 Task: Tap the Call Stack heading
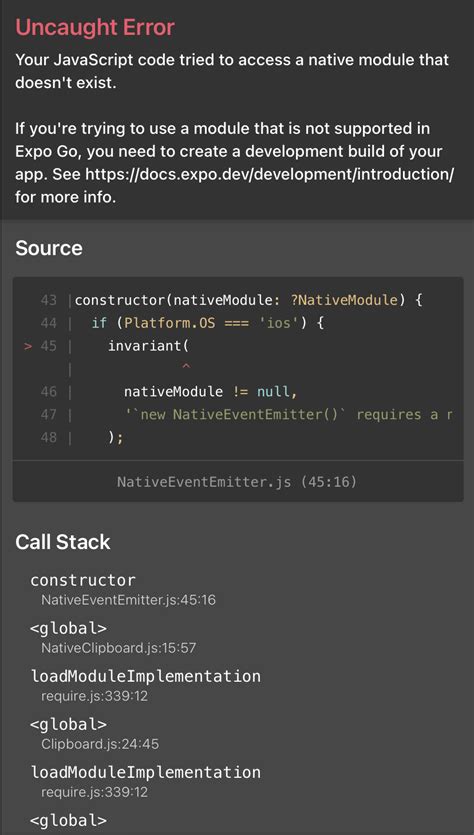tap(63, 542)
